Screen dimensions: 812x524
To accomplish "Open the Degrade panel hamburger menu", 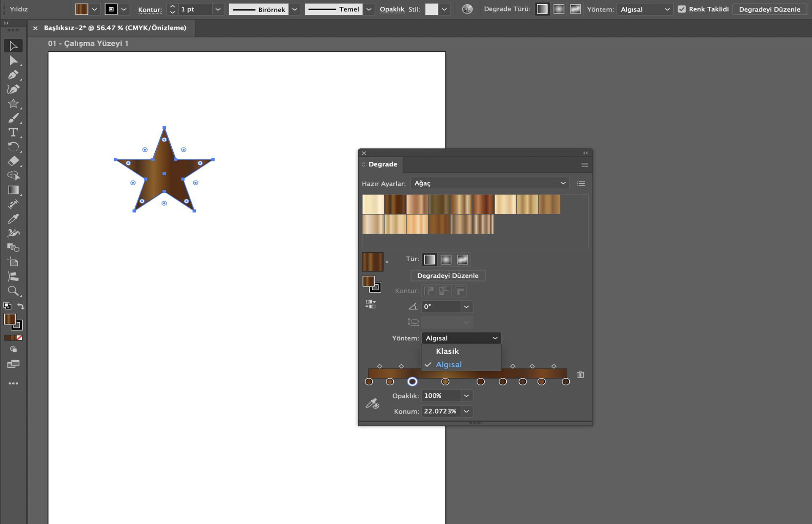I will (x=584, y=165).
